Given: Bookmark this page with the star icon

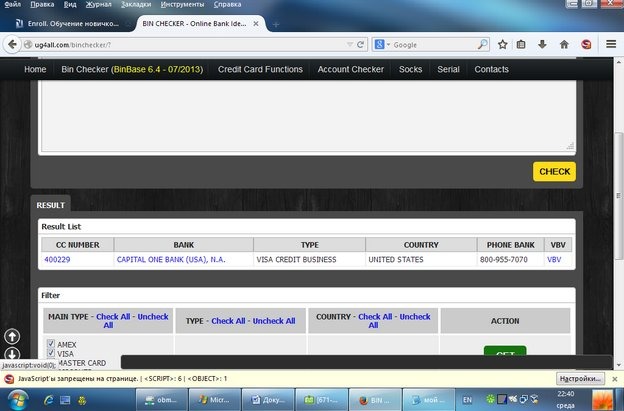Looking at the screenshot, I should point(503,45).
